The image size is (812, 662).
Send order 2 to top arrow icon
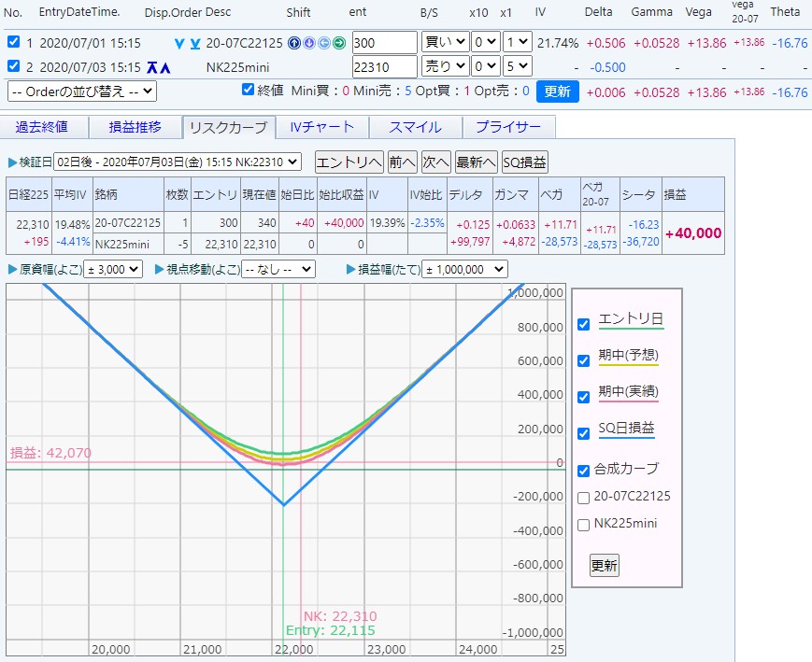point(151,67)
